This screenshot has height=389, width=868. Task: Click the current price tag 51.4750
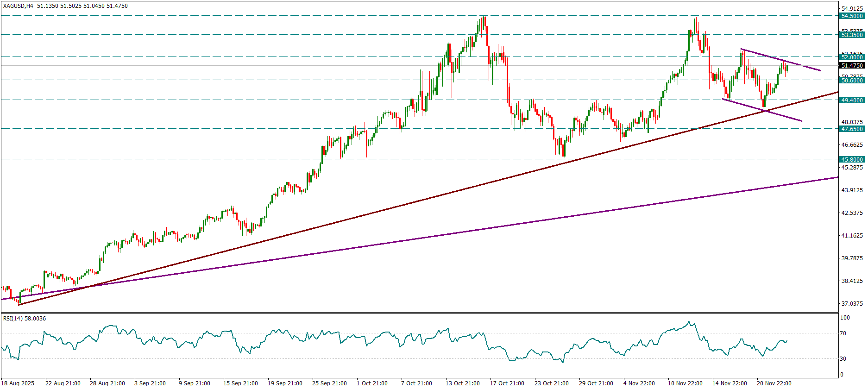(852, 66)
